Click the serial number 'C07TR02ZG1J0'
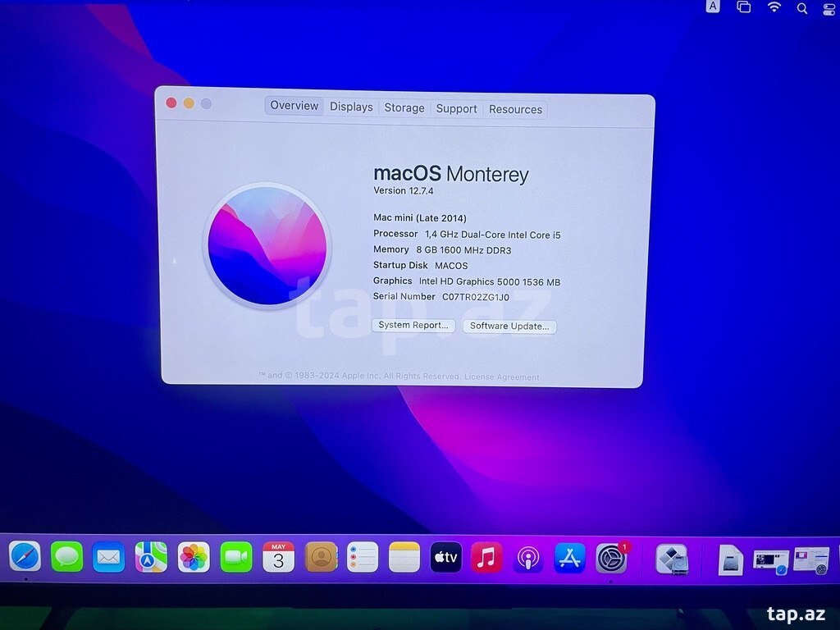The width and height of the screenshot is (840, 630). 476,297
